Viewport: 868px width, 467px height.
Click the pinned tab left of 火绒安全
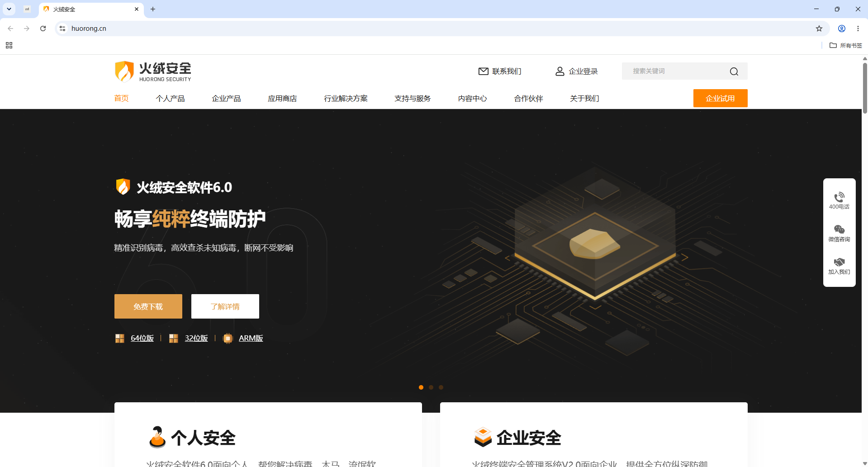(x=27, y=9)
